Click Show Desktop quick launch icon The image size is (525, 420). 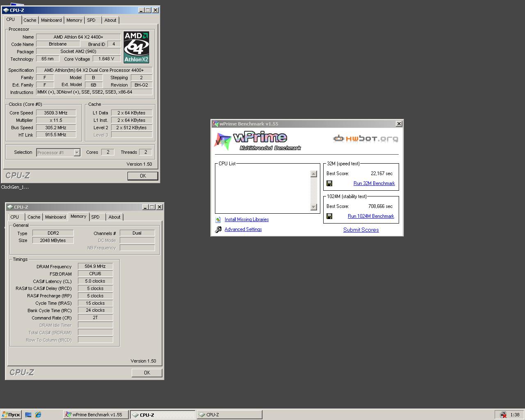coord(28,415)
